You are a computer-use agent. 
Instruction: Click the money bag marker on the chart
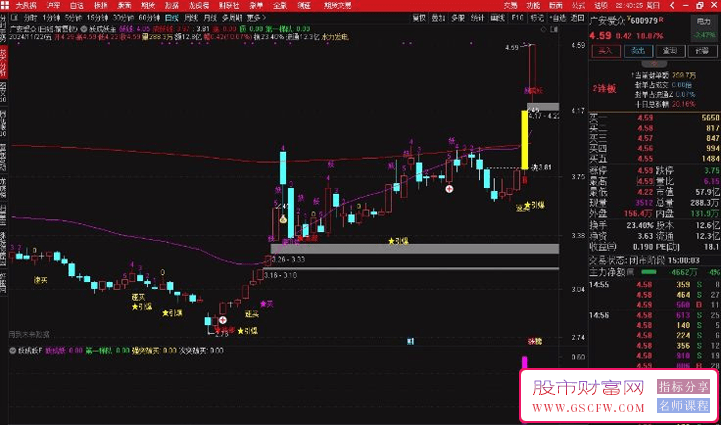(x=283, y=220)
